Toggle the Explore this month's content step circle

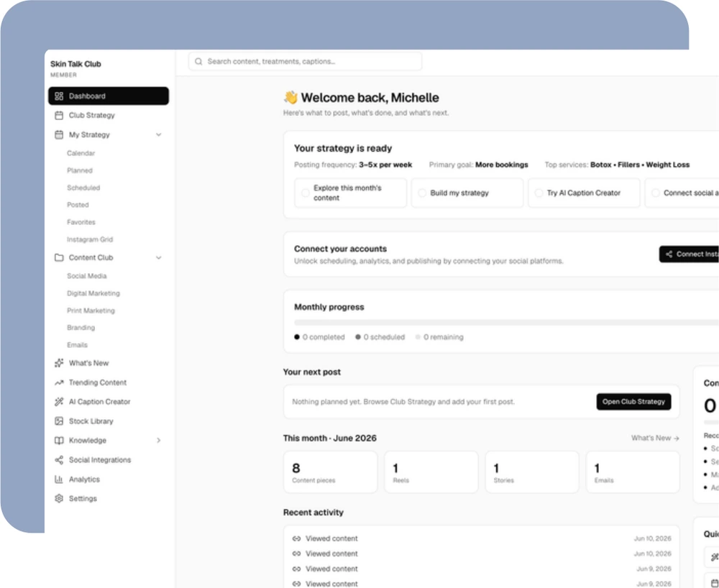click(305, 193)
